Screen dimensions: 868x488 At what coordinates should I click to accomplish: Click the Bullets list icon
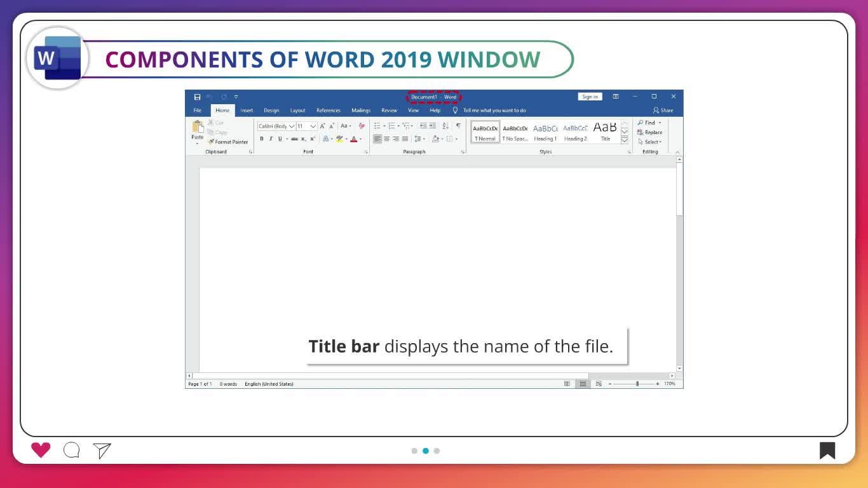[377, 126]
